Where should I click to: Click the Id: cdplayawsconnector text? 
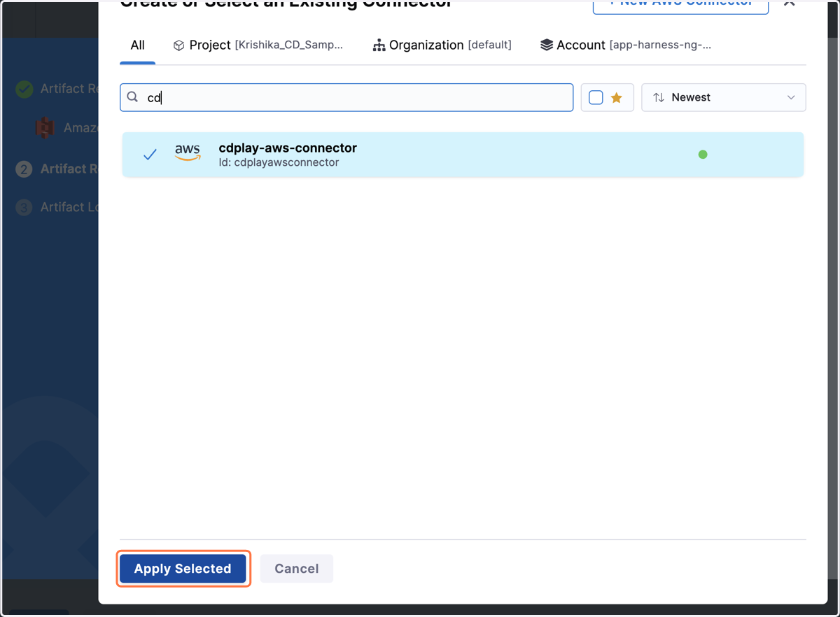(x=279, y=162)
